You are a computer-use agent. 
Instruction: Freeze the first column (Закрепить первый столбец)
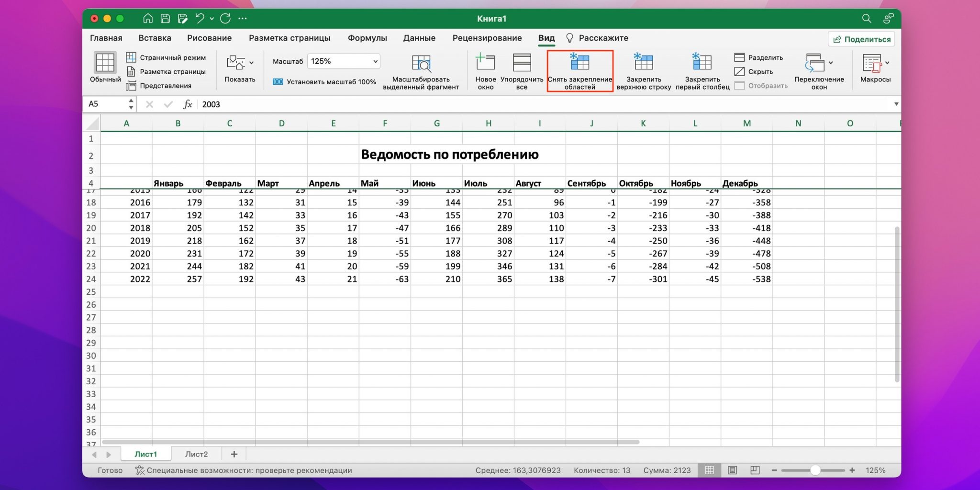click(702, 63)
